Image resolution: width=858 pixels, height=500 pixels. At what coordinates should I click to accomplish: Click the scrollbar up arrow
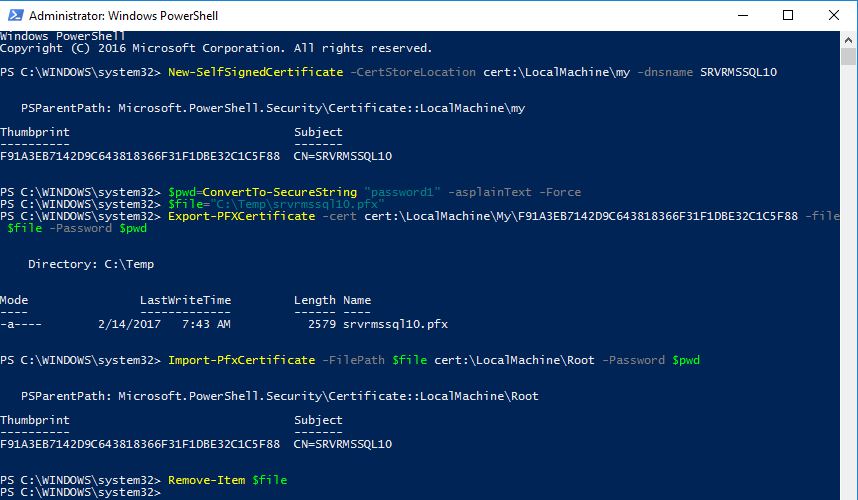[848, 40]
